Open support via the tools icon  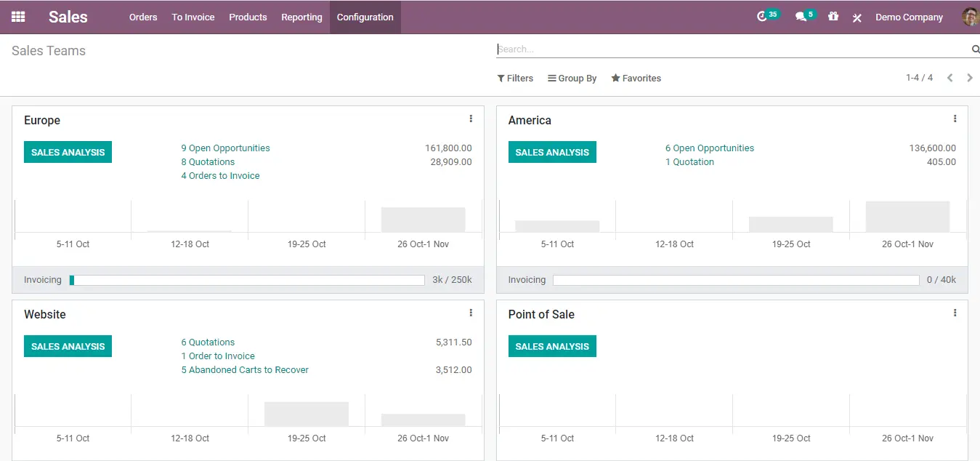pos(857,17)
